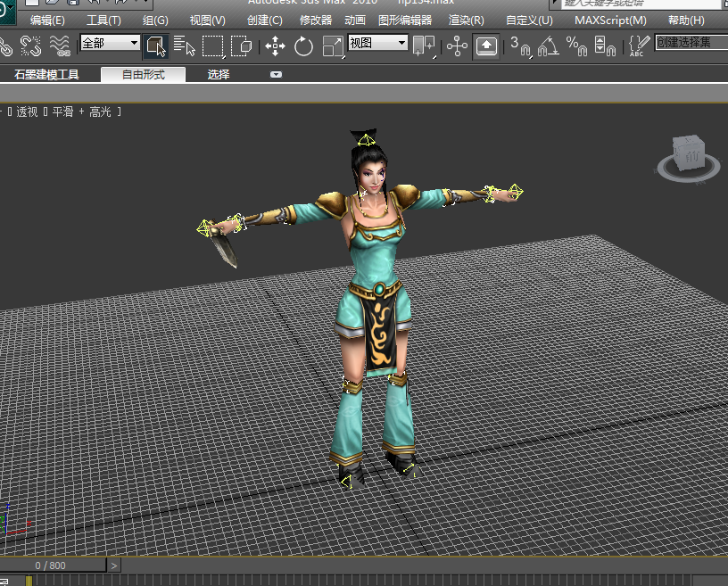Click the Unlink Selection chain icon

[30, 46]
